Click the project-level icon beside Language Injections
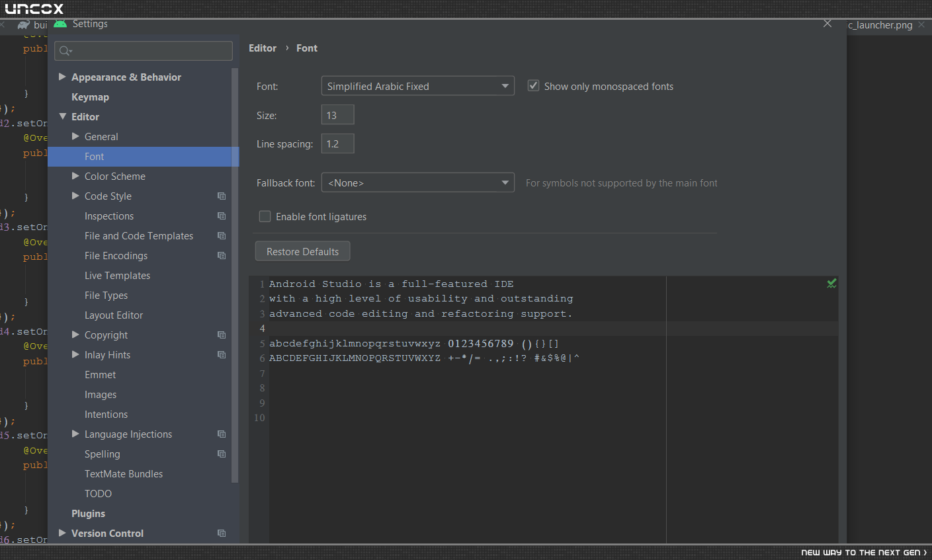The height and width of the screenshot is (560, 932). [222, 434]
